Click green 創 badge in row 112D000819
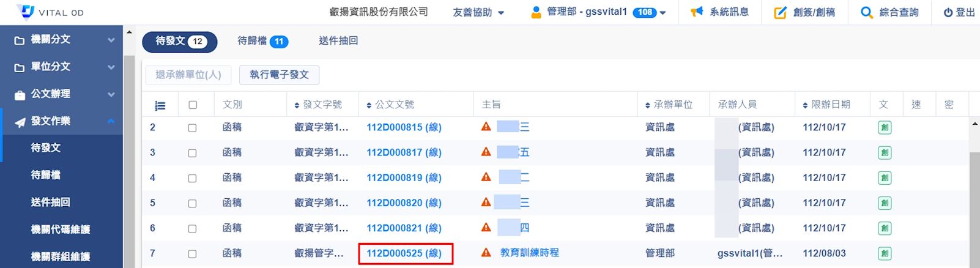The width and height of the screenshot is (980, 268). (885, 177)
